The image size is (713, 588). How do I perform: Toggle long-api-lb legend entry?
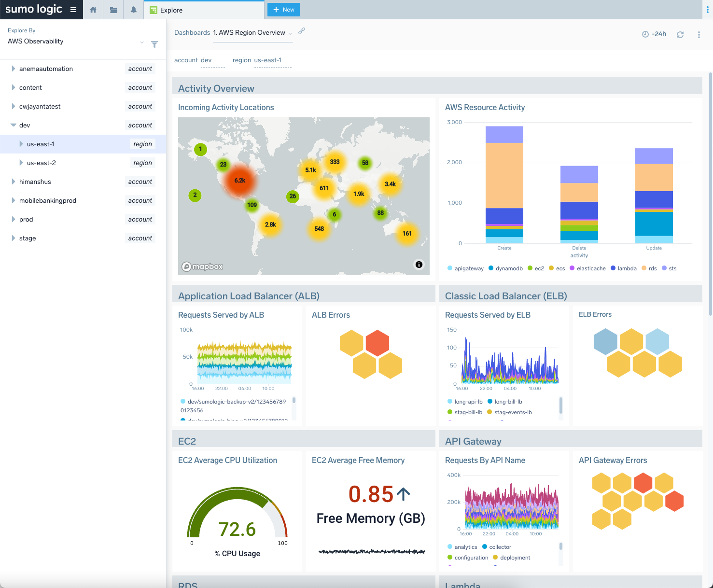465,402
